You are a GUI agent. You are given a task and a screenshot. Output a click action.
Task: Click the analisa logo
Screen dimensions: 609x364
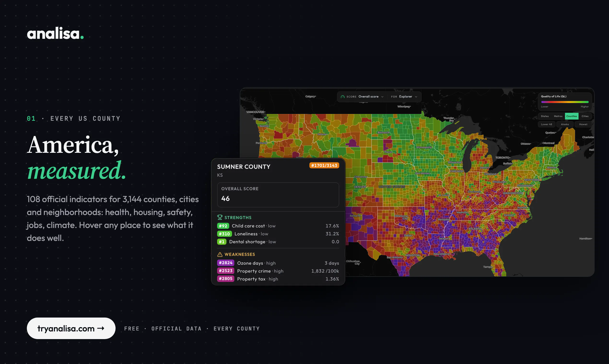(55, 33)
